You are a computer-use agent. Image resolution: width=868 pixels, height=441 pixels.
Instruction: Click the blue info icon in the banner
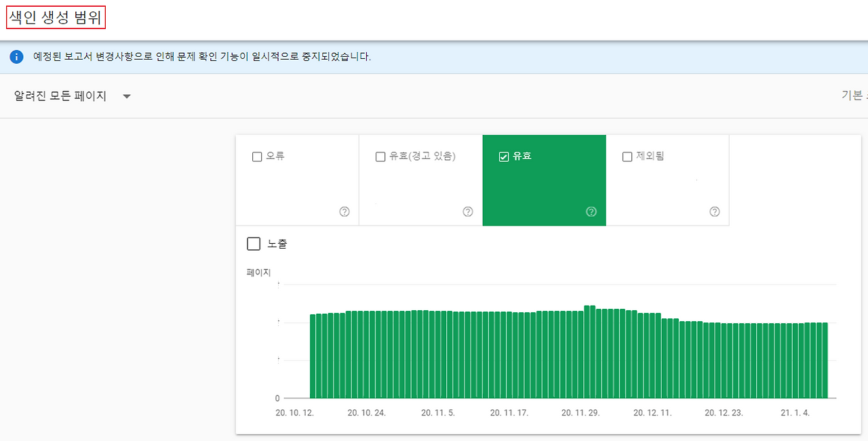coord(16,57)
